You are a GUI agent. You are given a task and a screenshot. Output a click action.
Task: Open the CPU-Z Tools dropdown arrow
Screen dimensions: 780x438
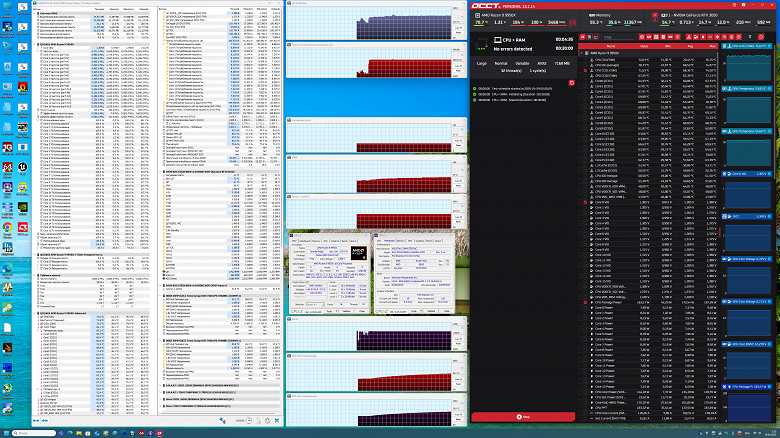[x=336, y=311]
